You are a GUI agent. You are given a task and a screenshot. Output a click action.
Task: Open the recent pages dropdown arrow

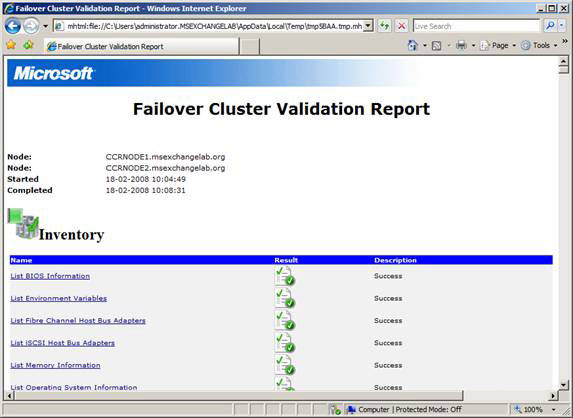45,26
